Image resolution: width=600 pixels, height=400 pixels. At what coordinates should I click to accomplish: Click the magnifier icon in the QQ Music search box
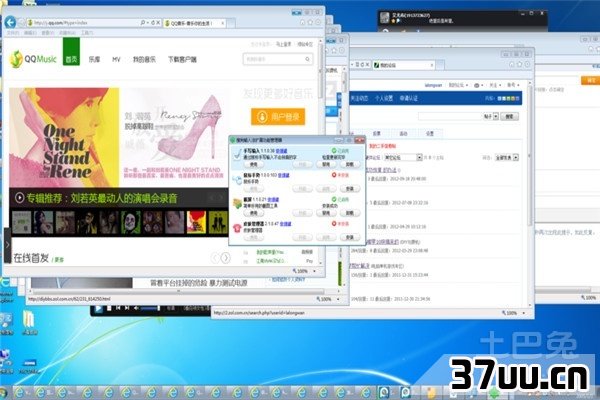tap(307, 59)
